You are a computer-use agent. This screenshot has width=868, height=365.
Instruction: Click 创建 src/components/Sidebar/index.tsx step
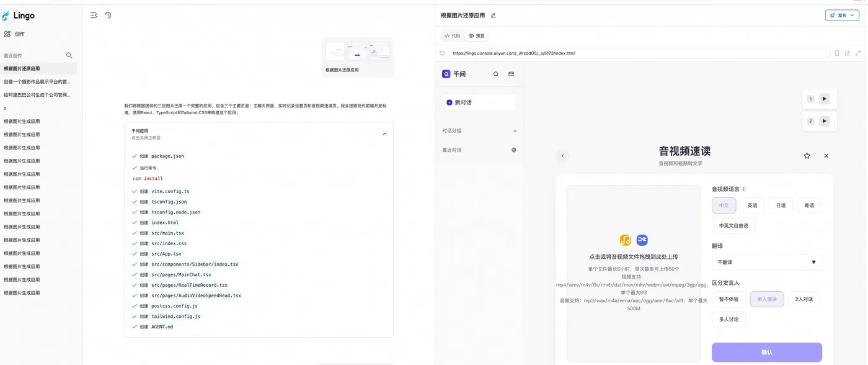point(185,264)
